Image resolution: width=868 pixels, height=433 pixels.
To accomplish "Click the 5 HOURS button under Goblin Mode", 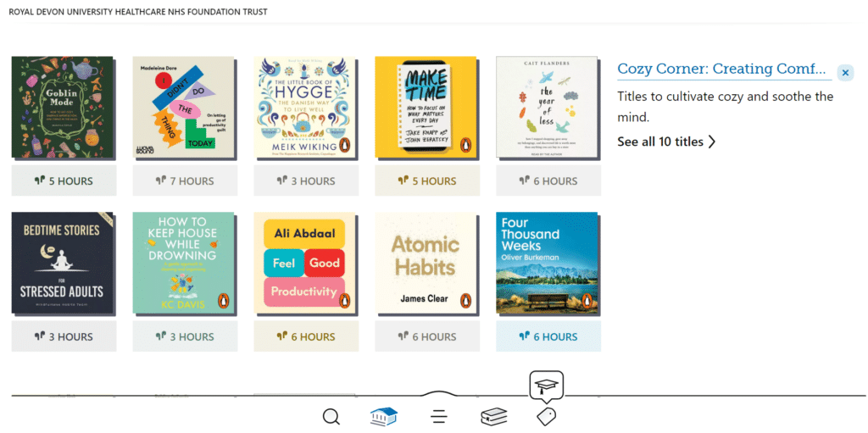I will point(64,180).
